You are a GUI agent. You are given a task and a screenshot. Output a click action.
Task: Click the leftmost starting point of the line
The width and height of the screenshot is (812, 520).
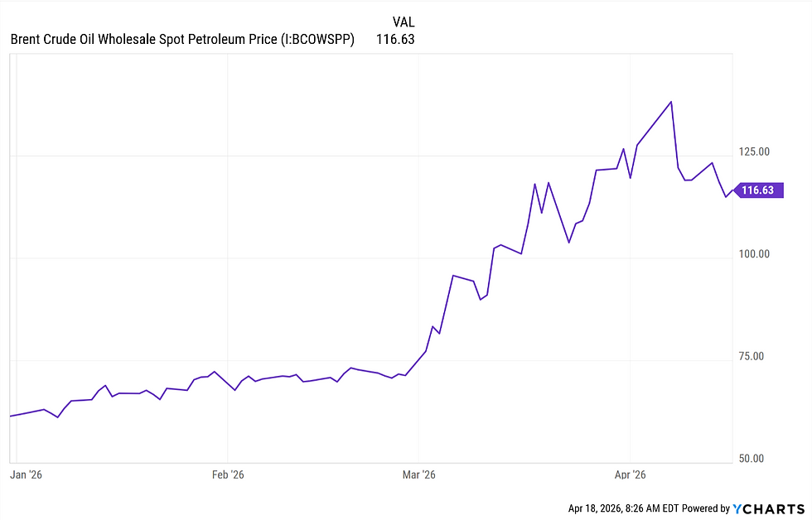[x=11, y=416]
